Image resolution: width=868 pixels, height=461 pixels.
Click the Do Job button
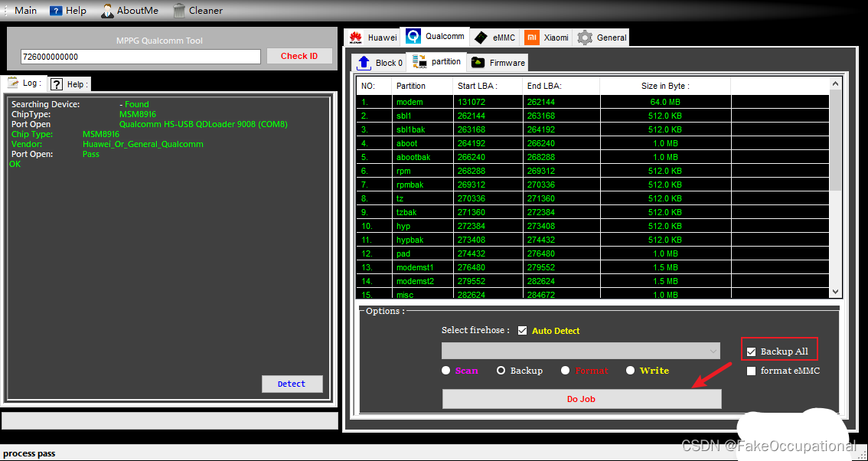(x=581, y=399)
